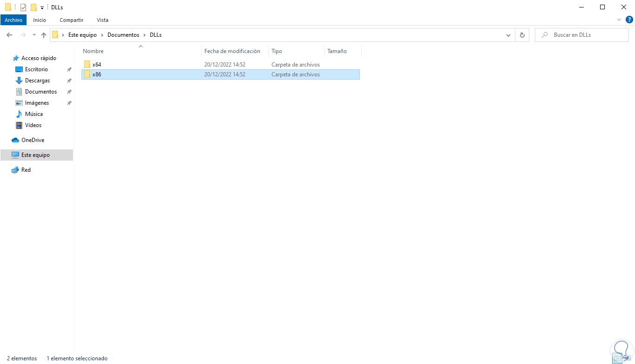The image size is (635, 364).
Task: Click Este equipo in address bar
Action: pyautogui.click(x=82, y=35)
